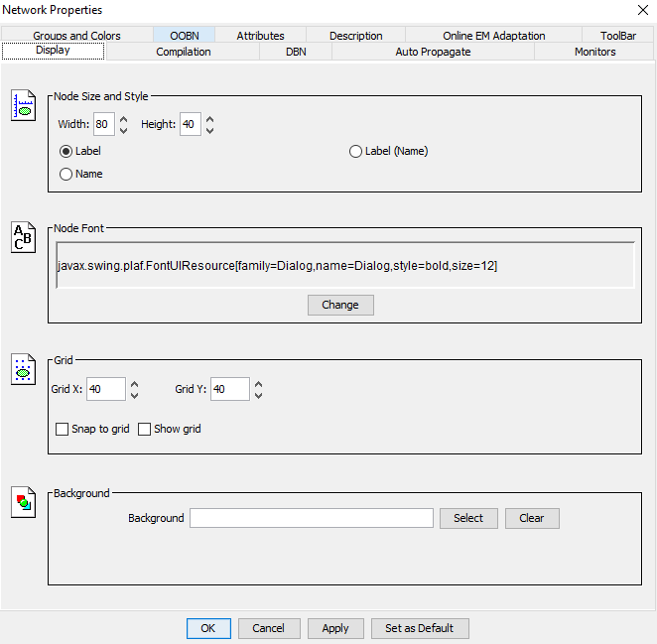Increase node Width with up arrow
The width and height of the screenshot is (657, 644).
pos(124,119)
